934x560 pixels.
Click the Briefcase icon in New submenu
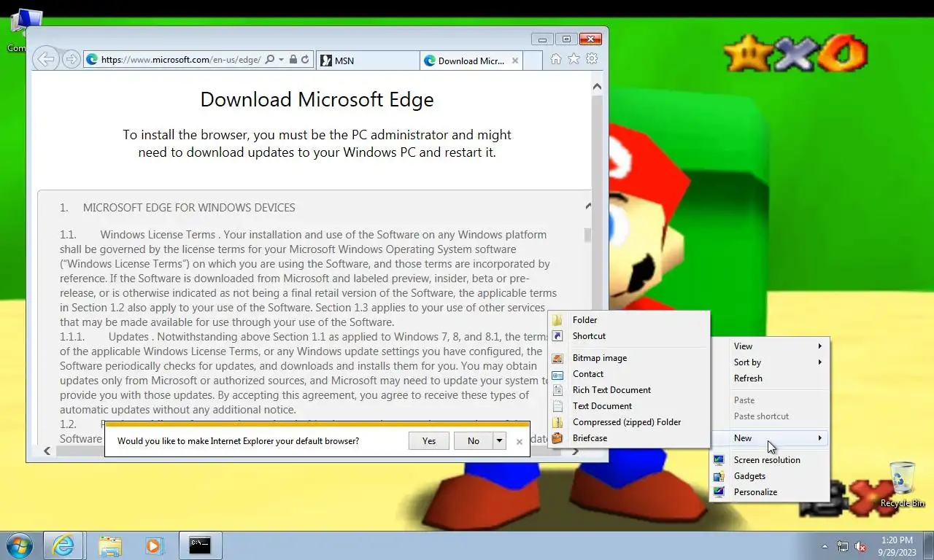click(x=557, y=438)
